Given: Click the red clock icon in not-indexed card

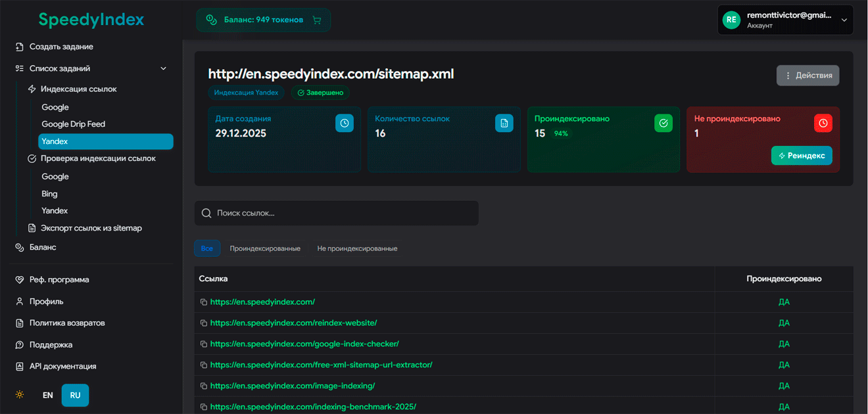Looking at the screenshot, I should pos(823,123).
